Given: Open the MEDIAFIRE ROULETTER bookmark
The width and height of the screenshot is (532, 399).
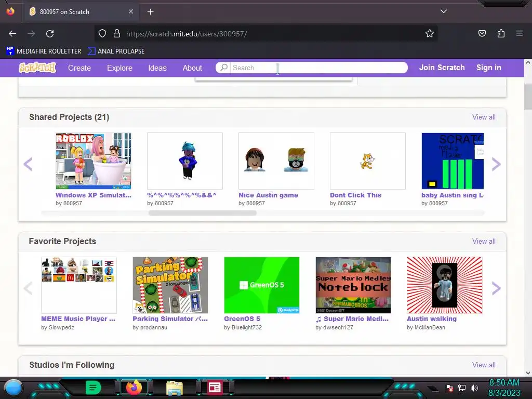Looking at the screenshot, I should 44,51.
